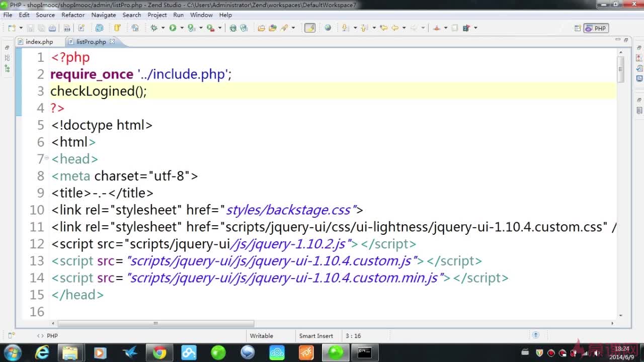This screenshot has width=644, height=362.
Task: Go to the Next Annotation icon
Action: (x=345, y=28)
